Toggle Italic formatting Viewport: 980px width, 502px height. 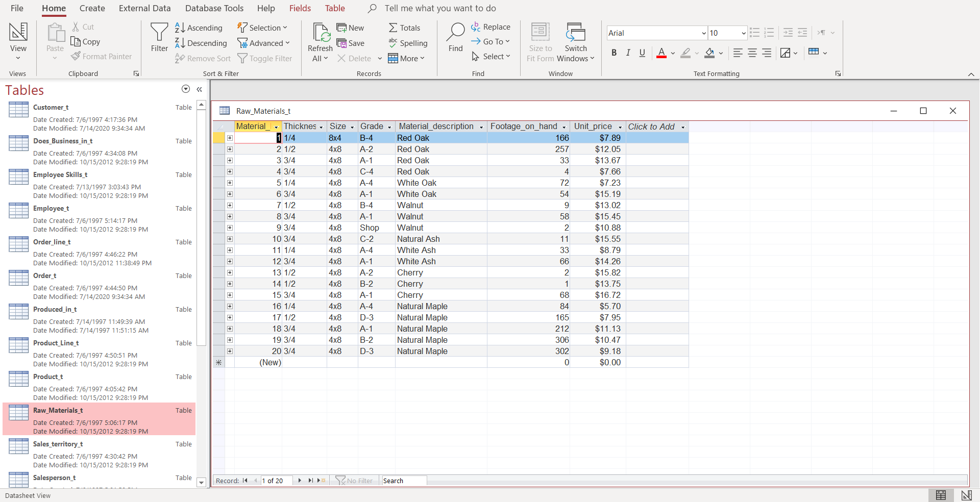pyautogui.click(x=628, y=53)
